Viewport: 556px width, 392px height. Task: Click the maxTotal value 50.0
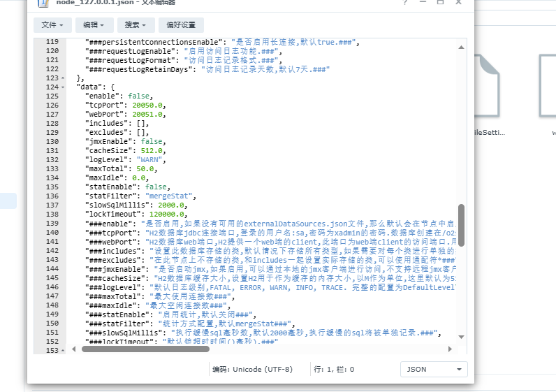click(x=145, y=169)
